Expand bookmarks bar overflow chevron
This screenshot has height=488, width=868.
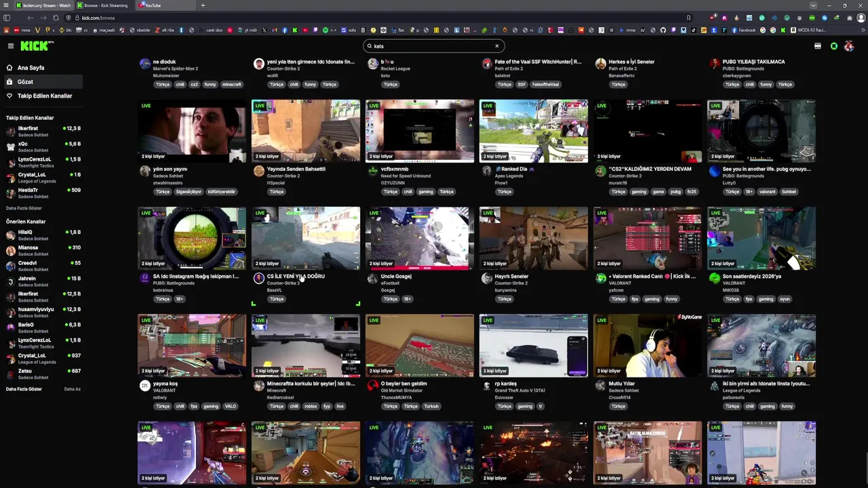(863, 30)
